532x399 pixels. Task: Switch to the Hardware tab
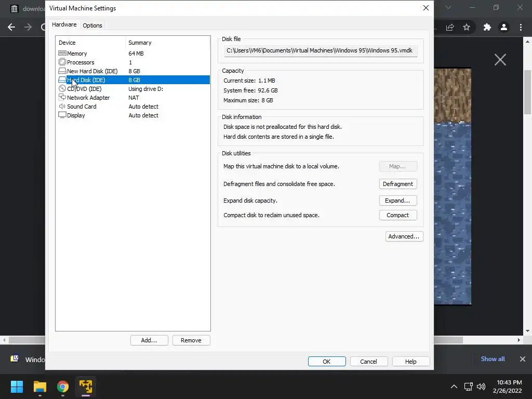(x=64, y=25)
